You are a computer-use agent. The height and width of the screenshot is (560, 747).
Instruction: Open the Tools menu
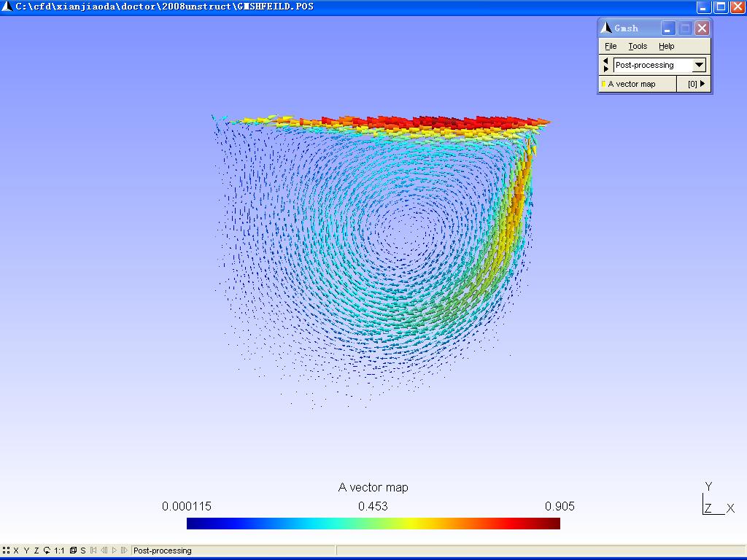coord(638,46)
